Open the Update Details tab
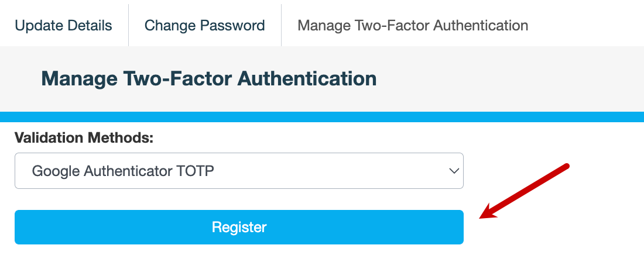This screenshot has height=269, width=644. point(63,26)
